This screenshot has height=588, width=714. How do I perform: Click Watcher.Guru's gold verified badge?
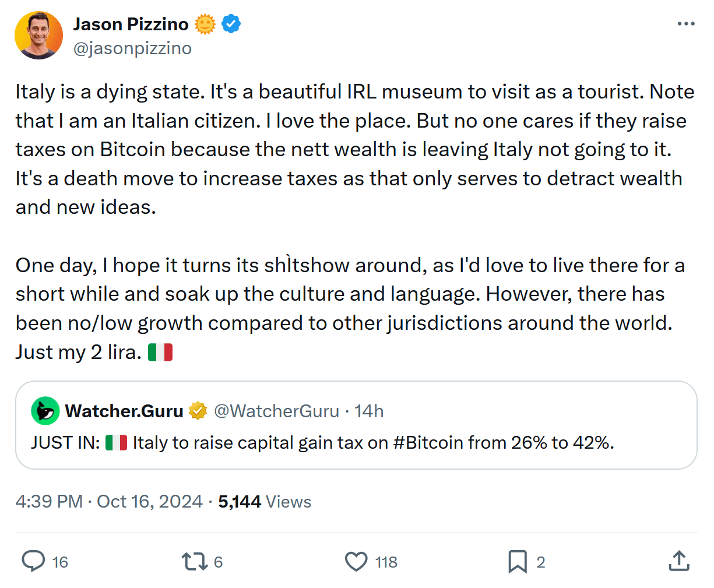coord(198,411)
